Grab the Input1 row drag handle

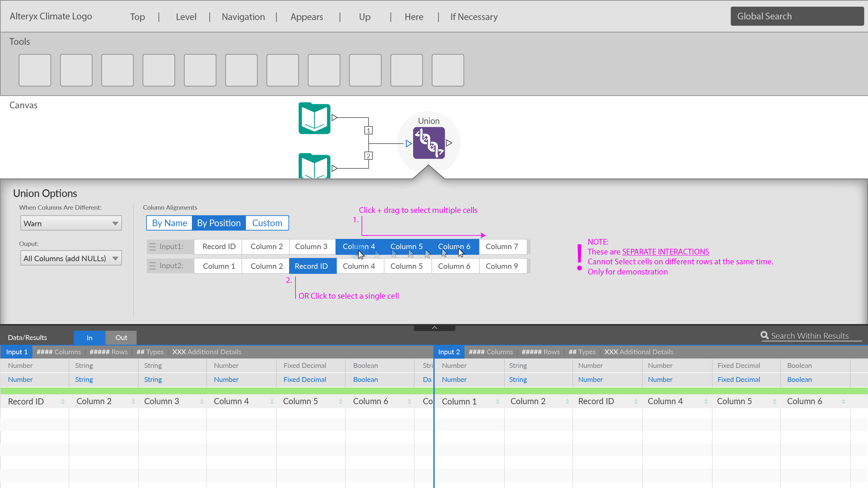(x=152, y=247)
